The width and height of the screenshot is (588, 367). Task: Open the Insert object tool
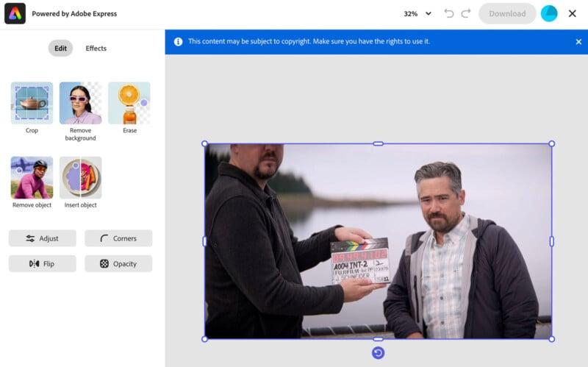(x=80, y=178)
